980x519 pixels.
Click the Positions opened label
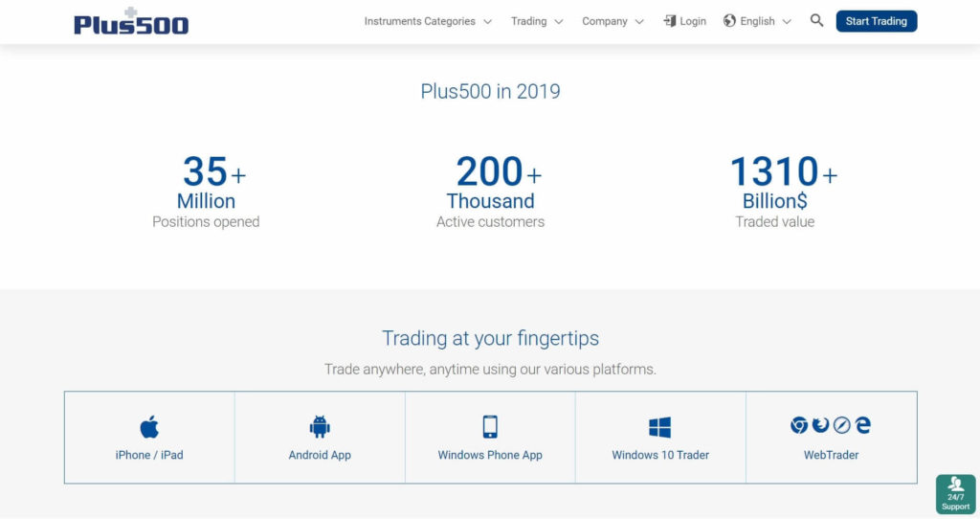pos(206,222)
